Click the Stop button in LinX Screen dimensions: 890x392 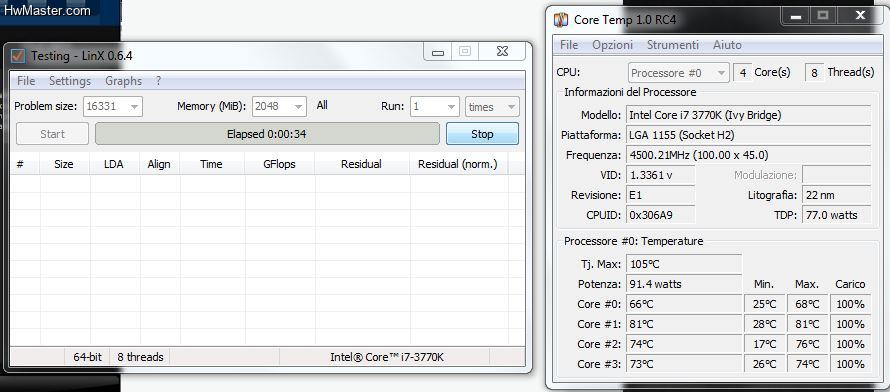pos(482,134)
